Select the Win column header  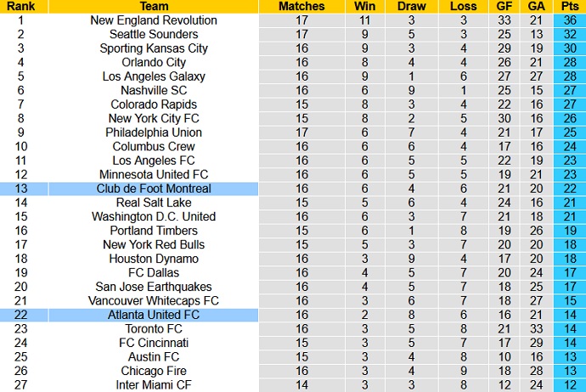(365, 6)
